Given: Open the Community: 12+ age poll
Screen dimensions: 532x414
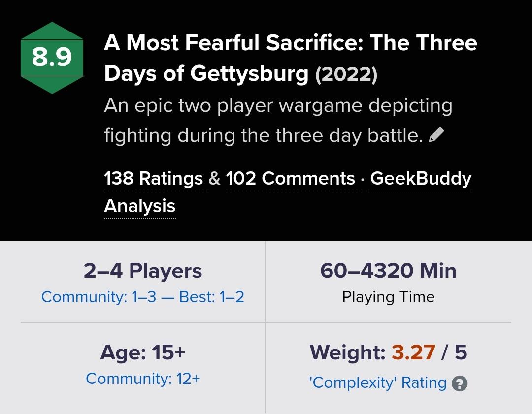Looking at the screenshot, I should click(x=143, y=379).
